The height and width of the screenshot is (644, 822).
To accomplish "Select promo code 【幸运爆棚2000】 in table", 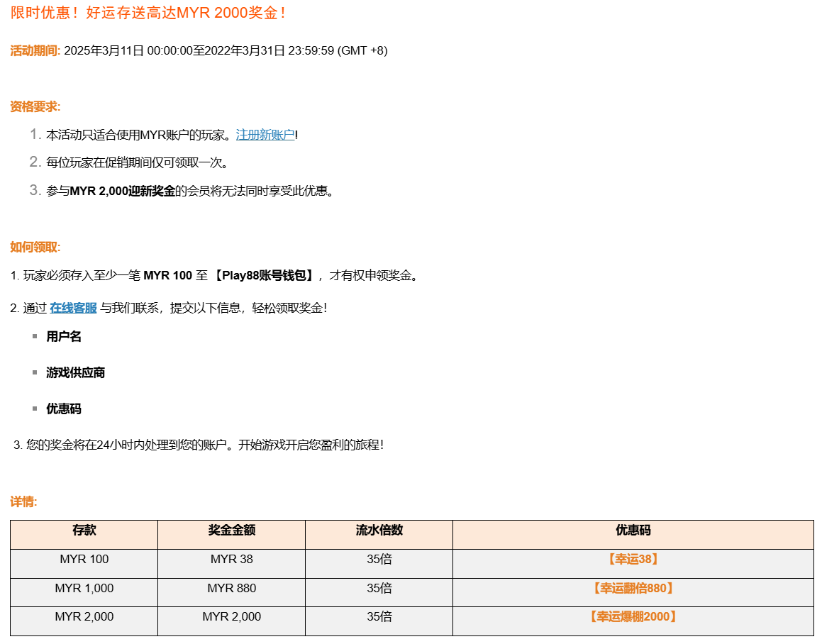I will [633, 617].
